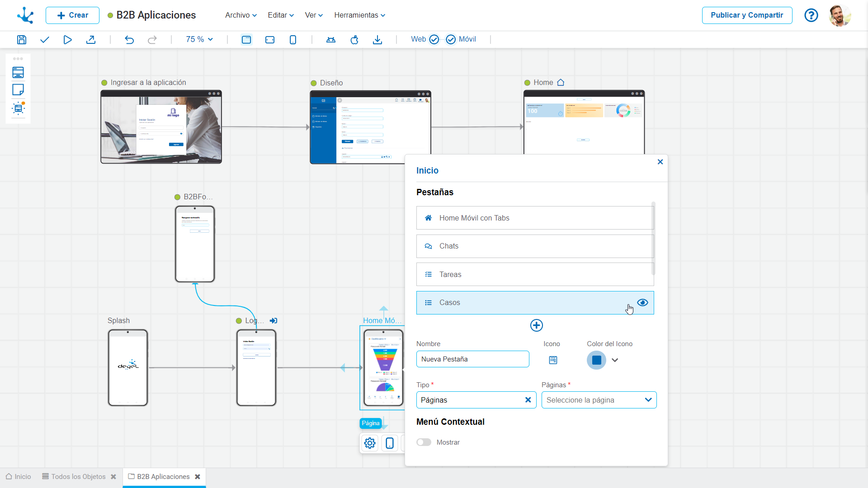
Task: Click the Download icon in toolbar
Action: [377, 39]
